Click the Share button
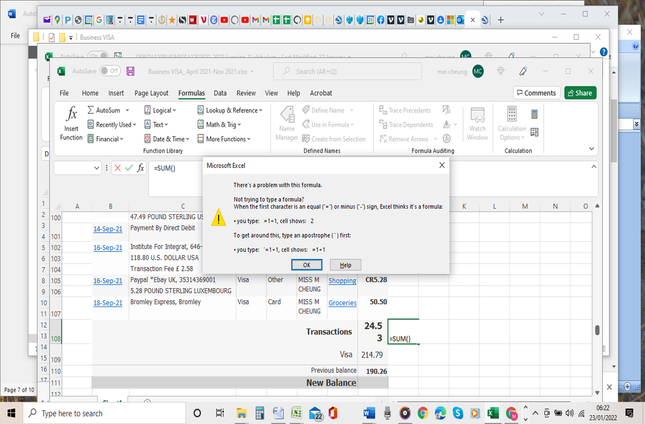The image size is (645, 424). pyautogui.click(x=580, y=93)
